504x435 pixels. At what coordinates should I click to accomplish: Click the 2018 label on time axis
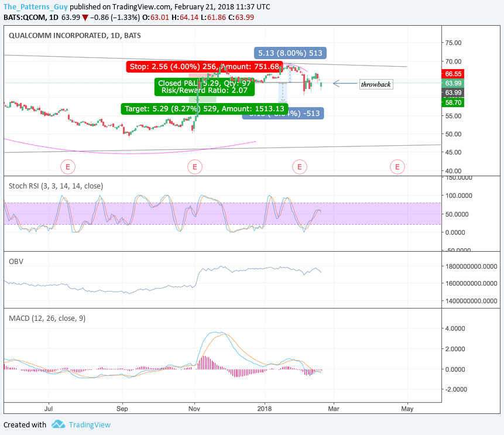(264, 409)
